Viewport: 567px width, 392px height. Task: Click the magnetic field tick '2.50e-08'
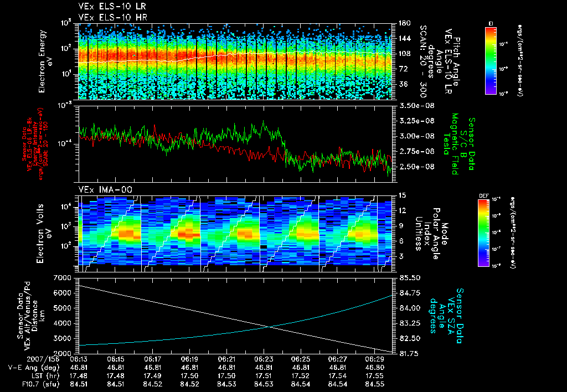pyautogui.click(x=416, y=167)
